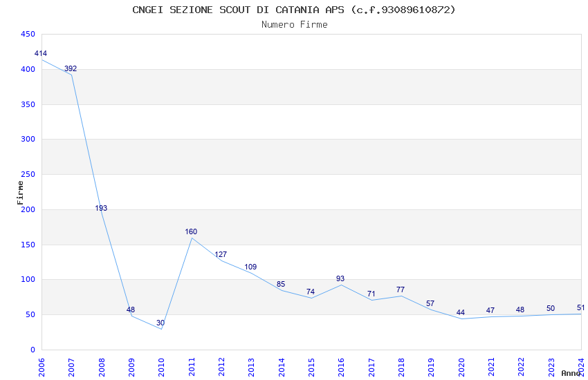Select the 44 data label for 2020
The image size is (588, 380).
click(x=461, y=313)
